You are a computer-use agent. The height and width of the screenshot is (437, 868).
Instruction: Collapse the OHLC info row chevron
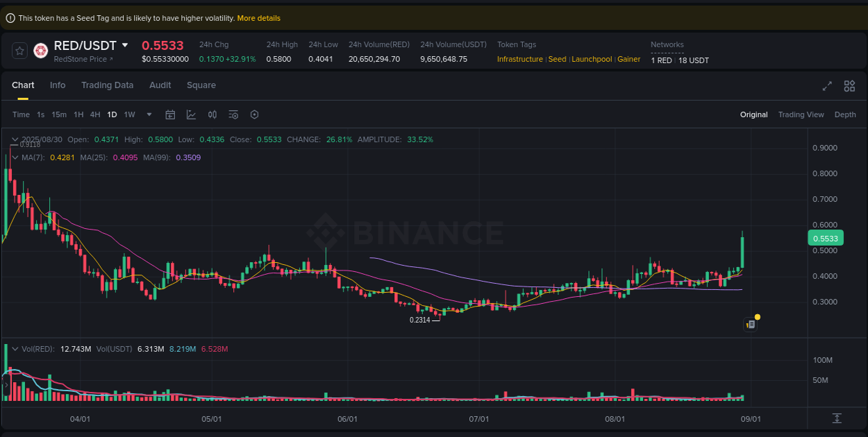(15, 139)
